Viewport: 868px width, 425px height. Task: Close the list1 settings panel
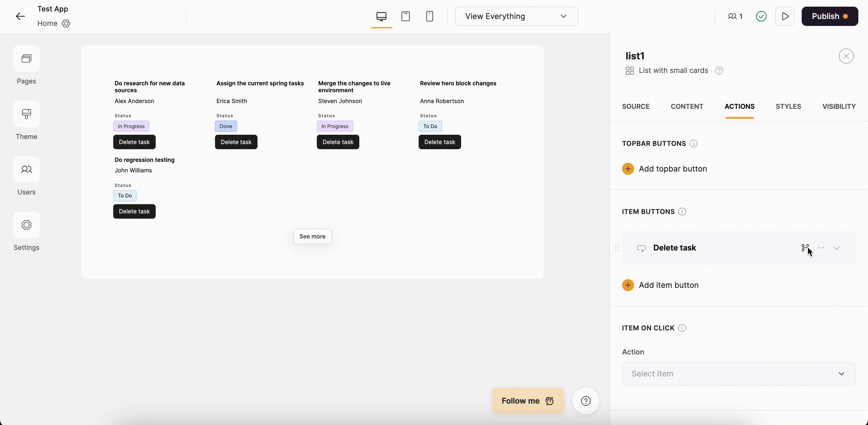tap(846, 56)
